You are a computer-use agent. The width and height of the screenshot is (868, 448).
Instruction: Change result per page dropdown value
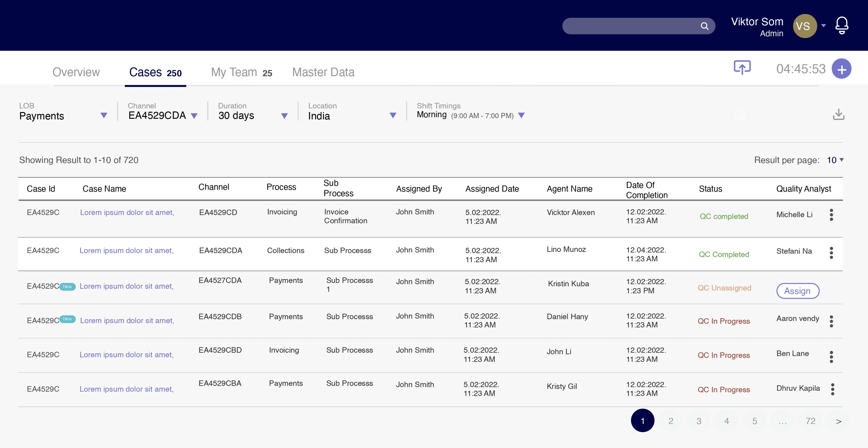(835, 160)
